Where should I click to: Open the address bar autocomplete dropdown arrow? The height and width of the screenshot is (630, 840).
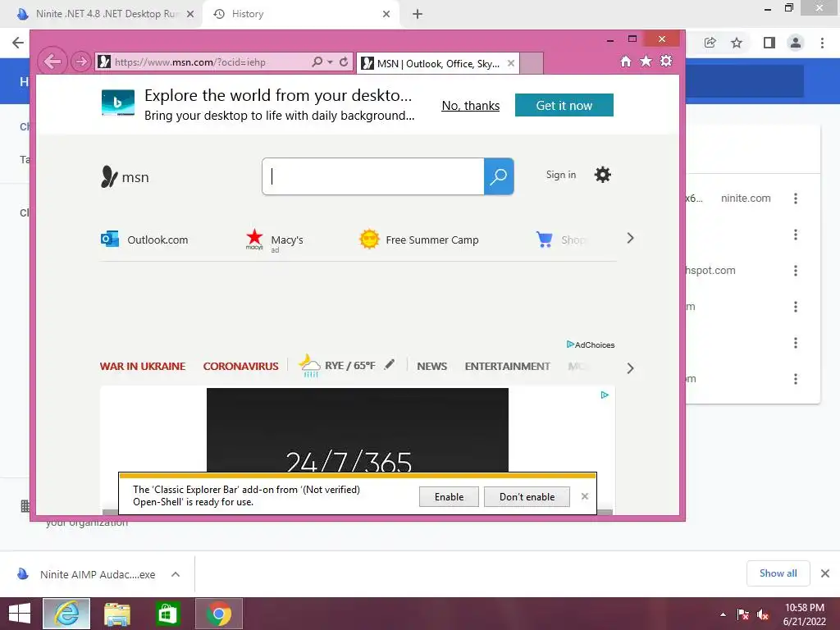tap(330, 62)
